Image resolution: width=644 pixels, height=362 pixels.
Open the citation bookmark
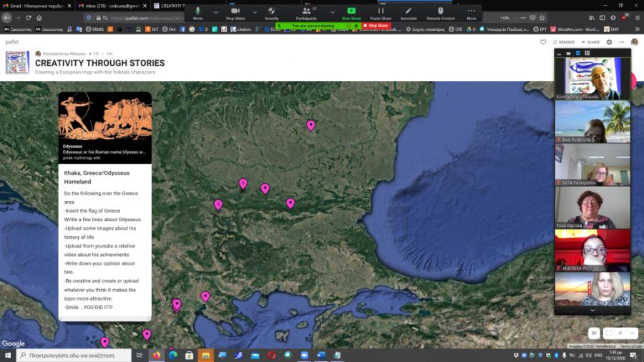pos(240,29)
